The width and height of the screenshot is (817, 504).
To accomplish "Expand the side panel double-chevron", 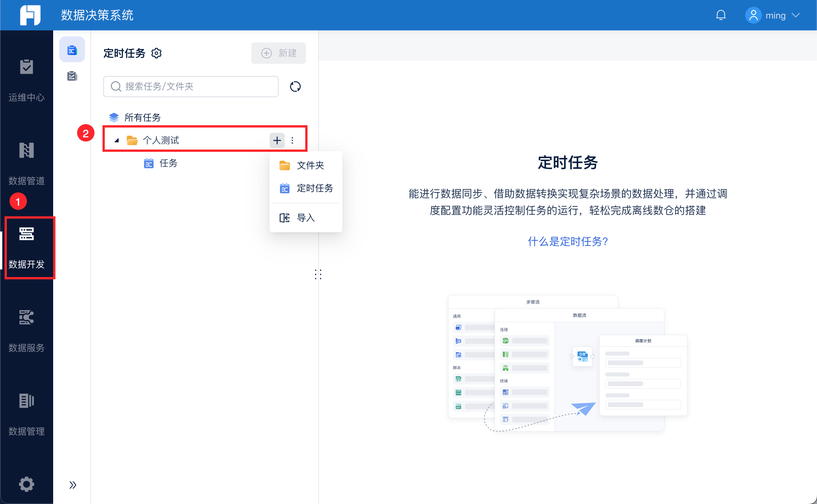I will (73, 485).
